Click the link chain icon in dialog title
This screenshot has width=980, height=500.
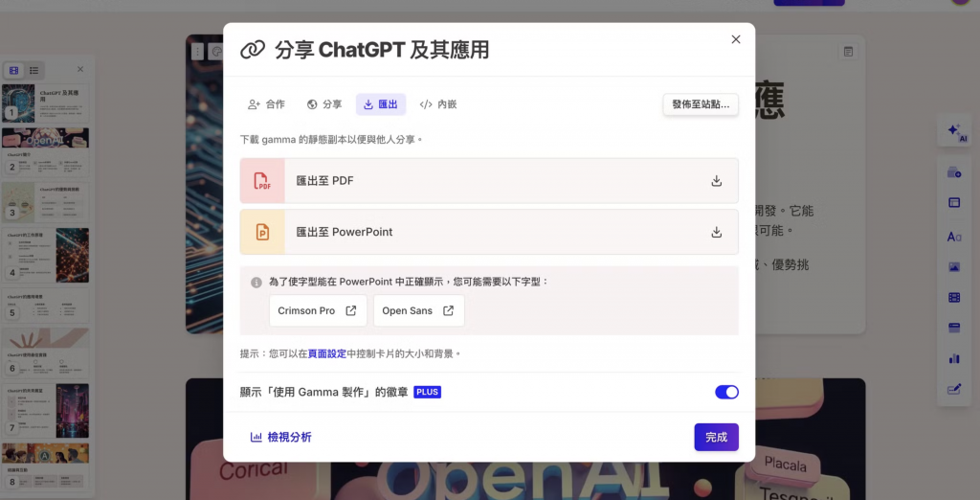click(253, 50)
